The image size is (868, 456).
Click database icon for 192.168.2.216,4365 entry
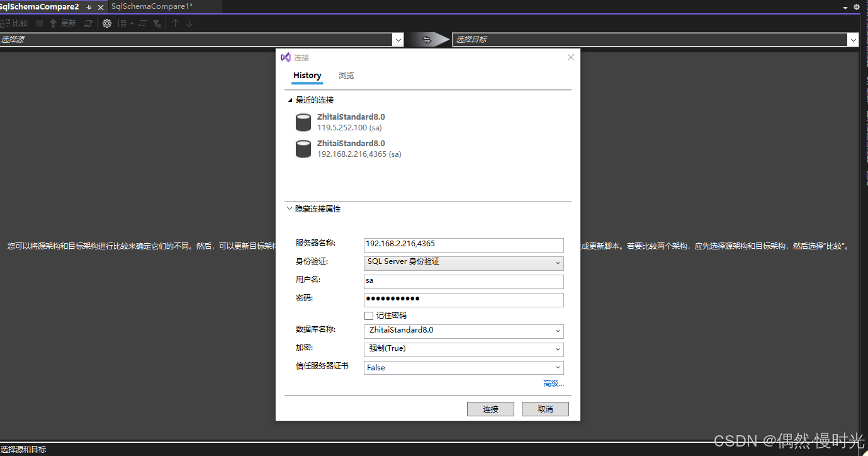(303, 149)
